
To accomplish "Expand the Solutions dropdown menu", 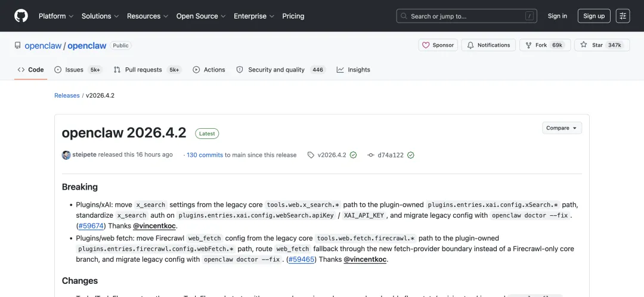I will tap(100, 16).
